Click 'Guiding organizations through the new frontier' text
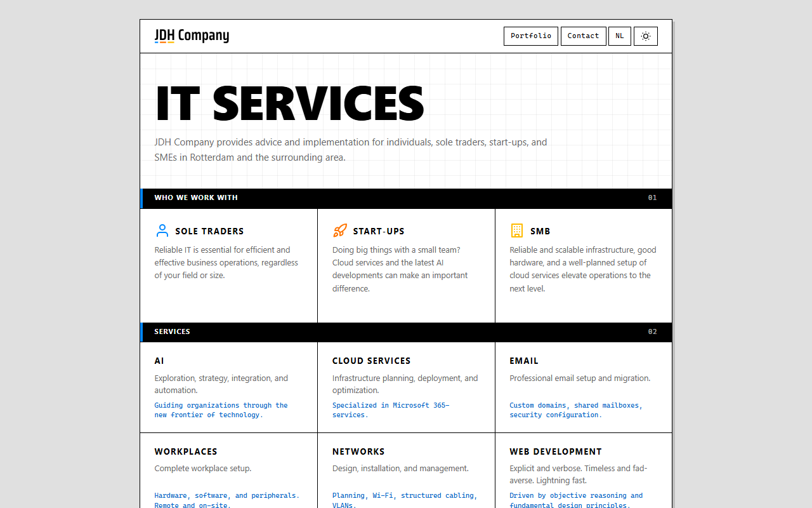Viewport: 812px width, 508px height. [x=221, y=410]
